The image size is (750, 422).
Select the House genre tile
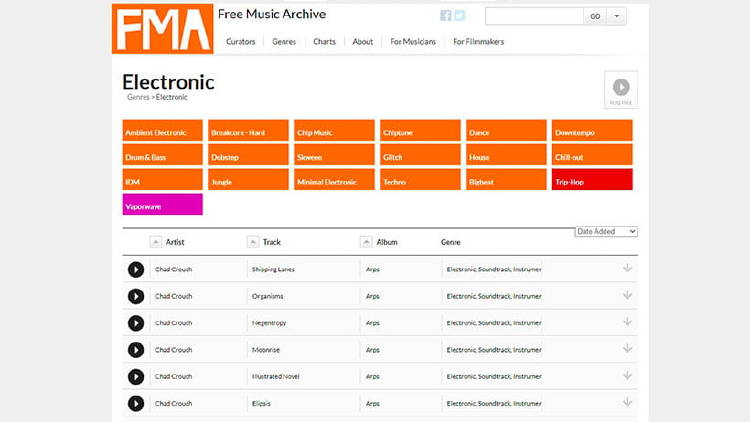pos(506,155)
